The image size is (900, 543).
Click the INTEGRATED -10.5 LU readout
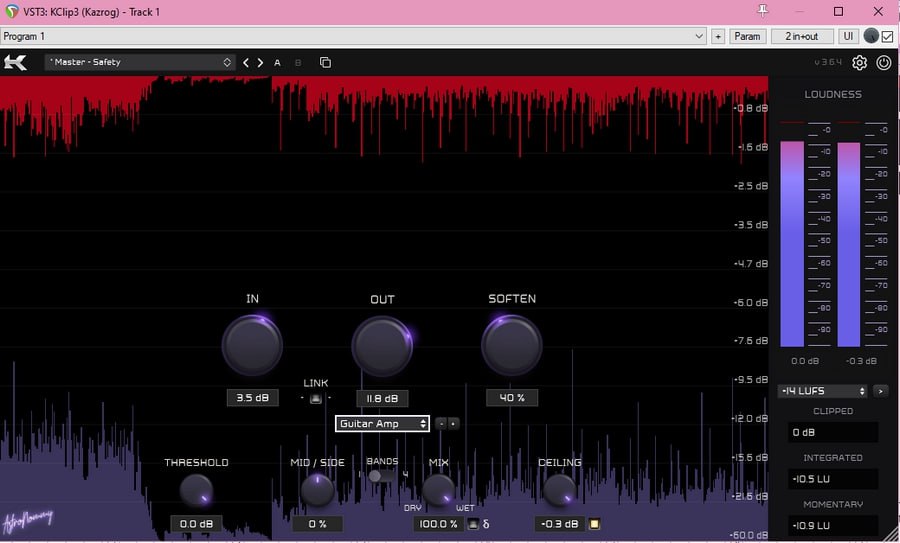click(833, 479)
